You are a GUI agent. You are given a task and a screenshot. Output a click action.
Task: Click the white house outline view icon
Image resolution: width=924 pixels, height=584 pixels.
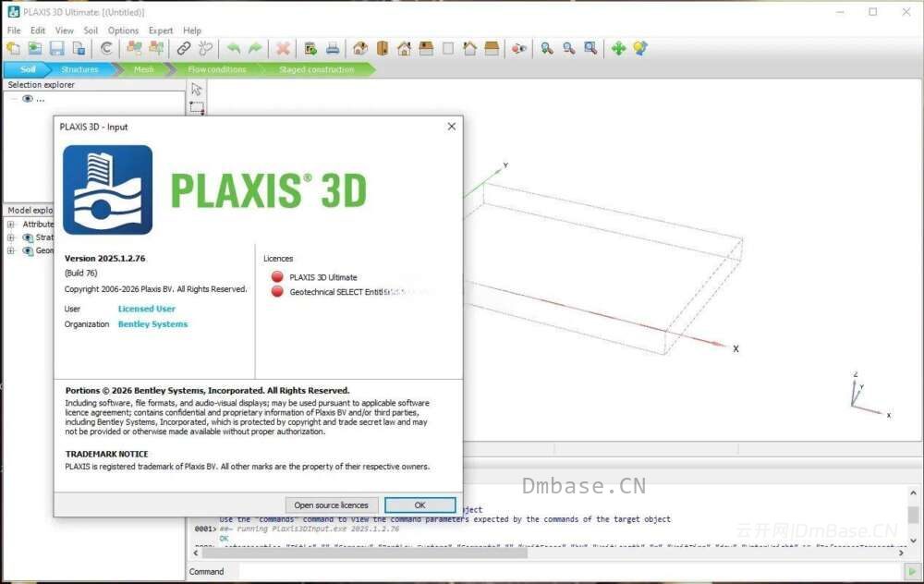pos(469,48)
